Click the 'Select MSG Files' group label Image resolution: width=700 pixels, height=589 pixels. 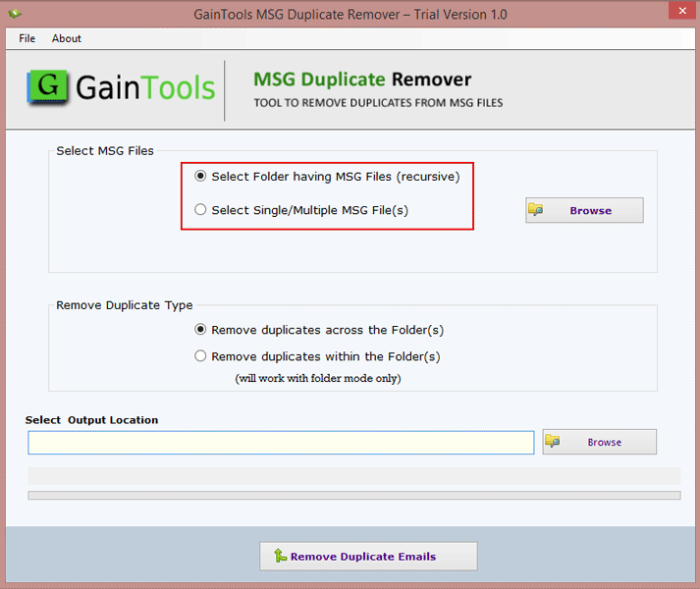(x=105, y=150)
